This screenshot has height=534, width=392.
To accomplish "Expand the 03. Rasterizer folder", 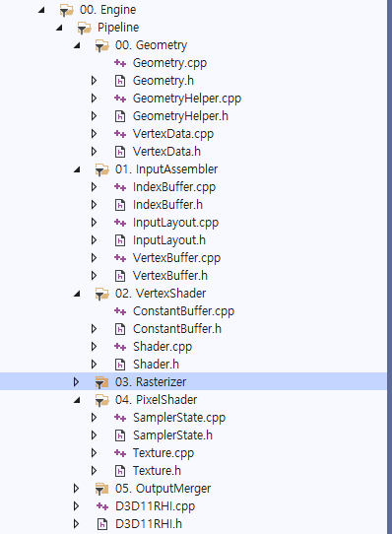I will point(76,382).
